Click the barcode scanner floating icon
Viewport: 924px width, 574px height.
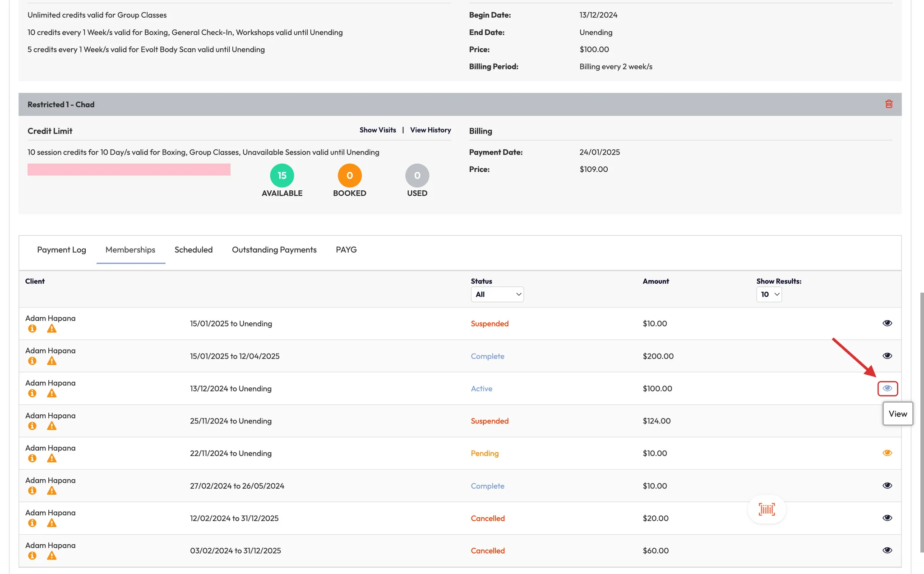pyautogui.click(x=767, y=510)
